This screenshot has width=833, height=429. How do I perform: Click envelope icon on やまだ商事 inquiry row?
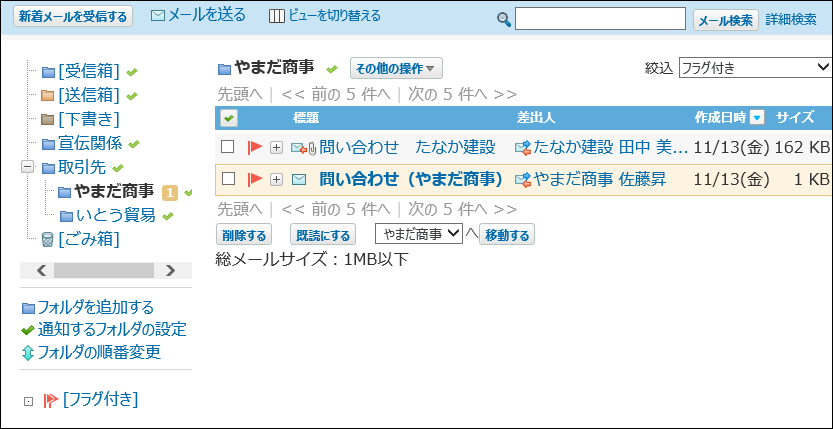(299, 179)
